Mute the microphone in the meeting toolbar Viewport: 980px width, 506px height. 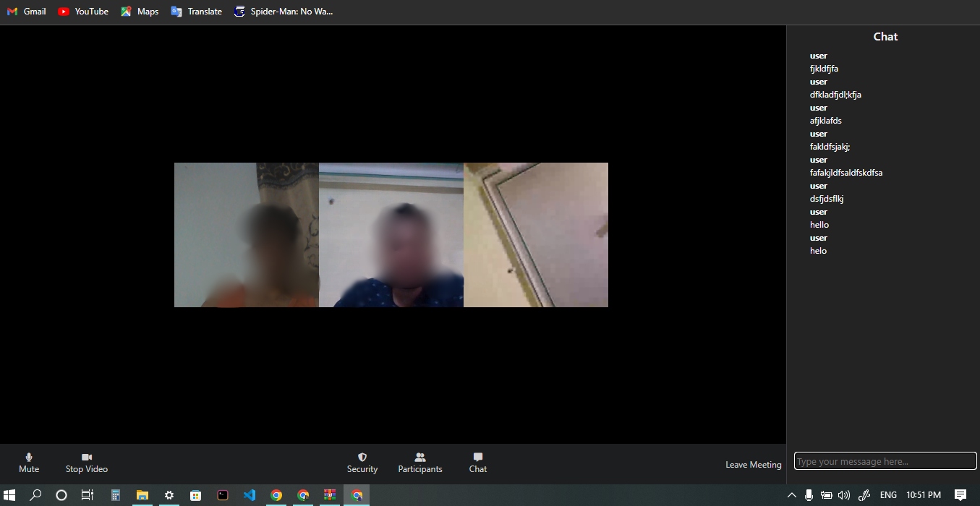(x=29, y=463)
